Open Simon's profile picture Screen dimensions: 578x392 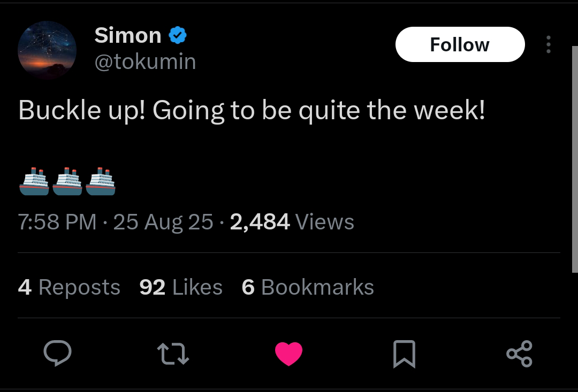(x=47, y=50)
